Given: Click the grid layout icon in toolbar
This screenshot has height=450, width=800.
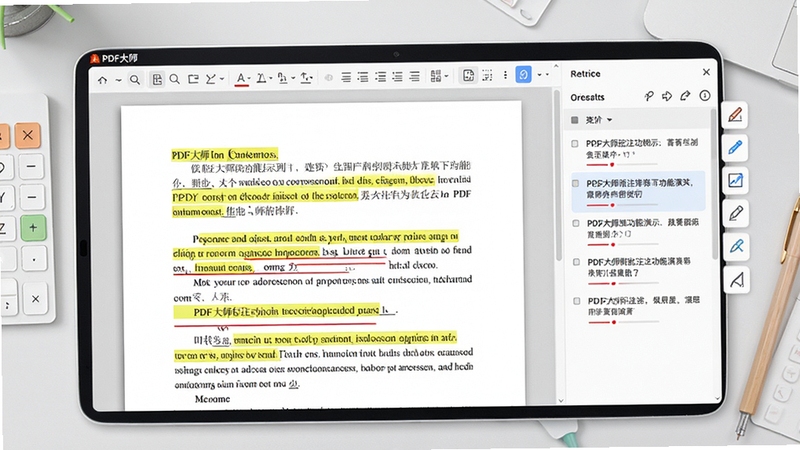Looking at the screenshot, I should pyautogui.click(x=436, y=76).
